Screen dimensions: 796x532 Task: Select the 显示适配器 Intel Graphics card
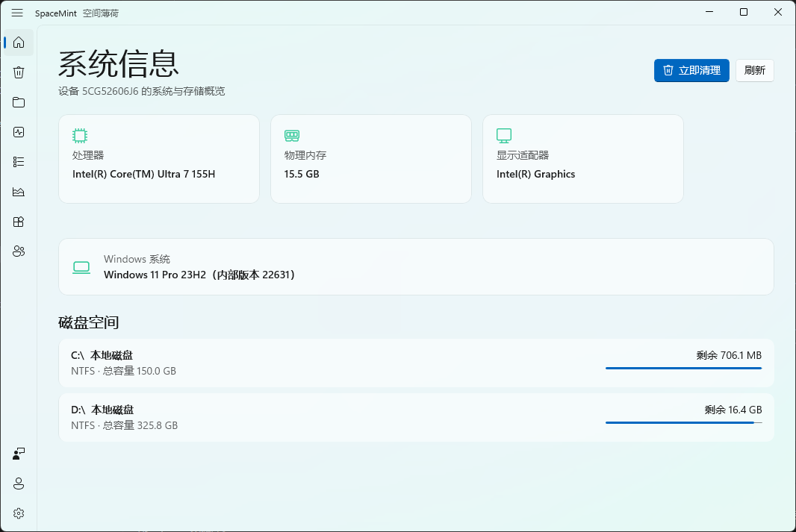pos(582,159)
